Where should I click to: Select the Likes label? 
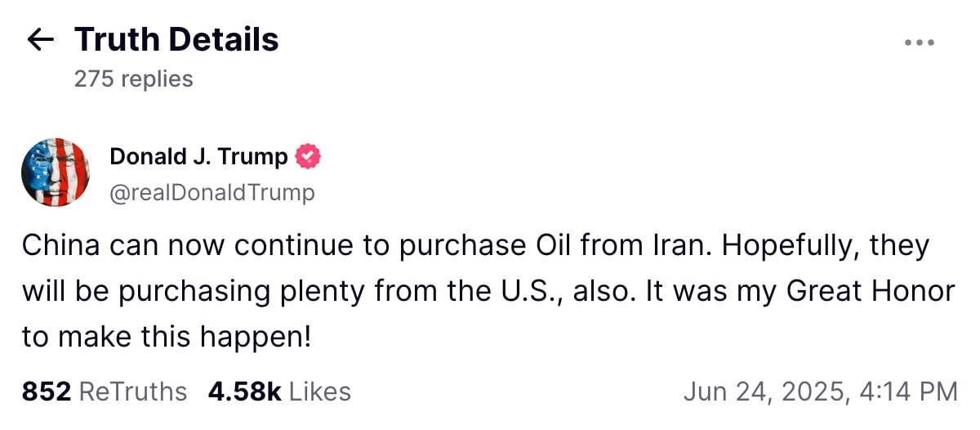coord(320,392)
